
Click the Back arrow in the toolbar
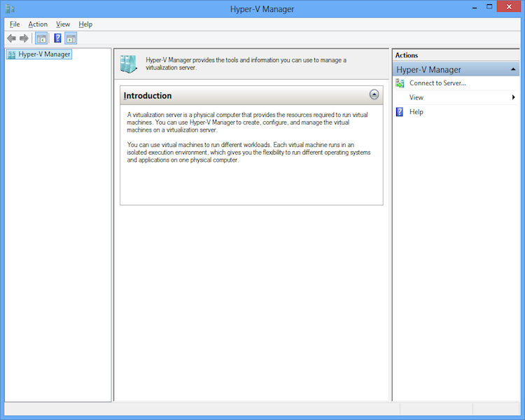pyautogui.click(x=11, y=38)
